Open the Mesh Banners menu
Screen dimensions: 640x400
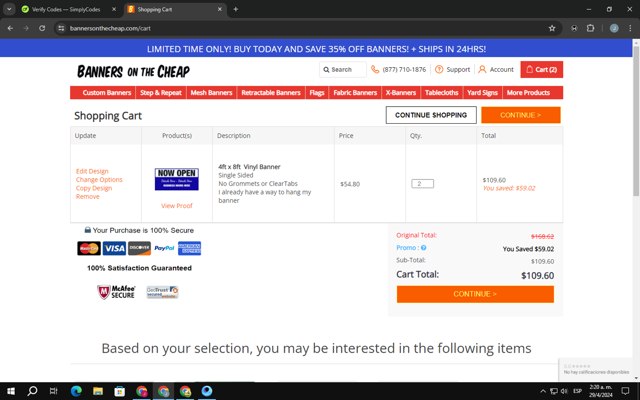(x=211, y=93)
